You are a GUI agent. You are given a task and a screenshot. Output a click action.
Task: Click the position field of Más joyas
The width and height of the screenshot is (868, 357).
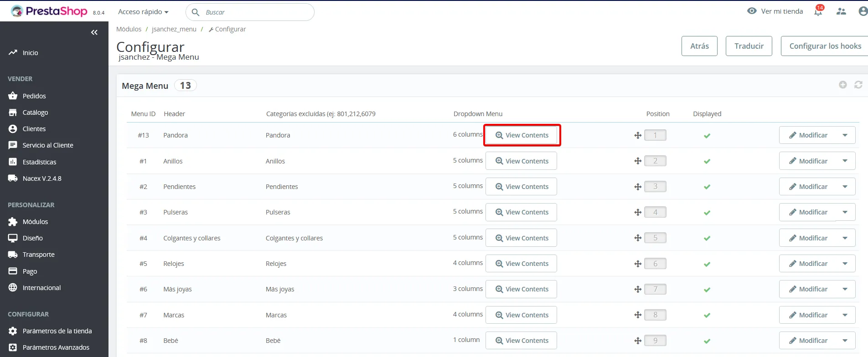click(655, 289)
